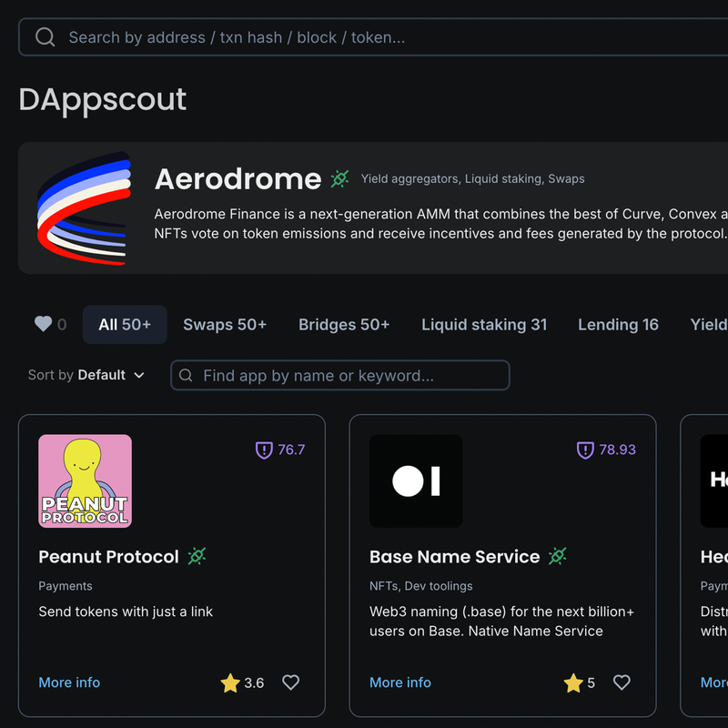Switch to the Swaps 50+ tab
The image size is (728, 728).
click(225, 325)
